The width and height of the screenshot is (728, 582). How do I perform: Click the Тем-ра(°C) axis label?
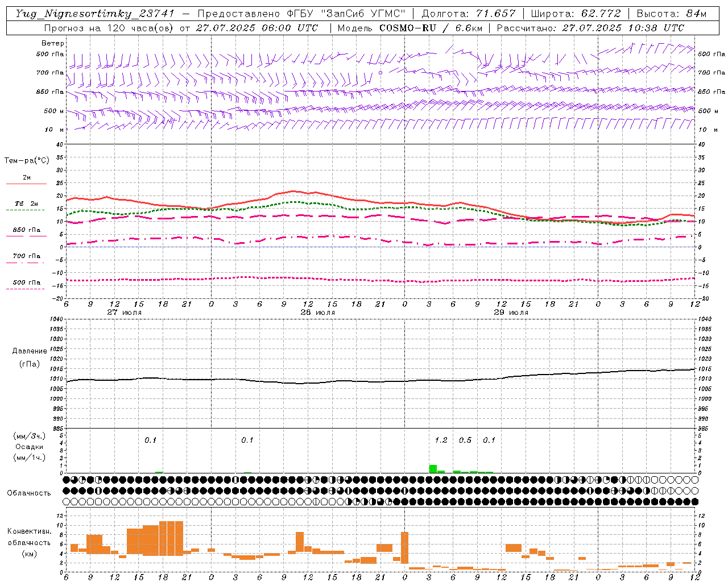(27, 161)
